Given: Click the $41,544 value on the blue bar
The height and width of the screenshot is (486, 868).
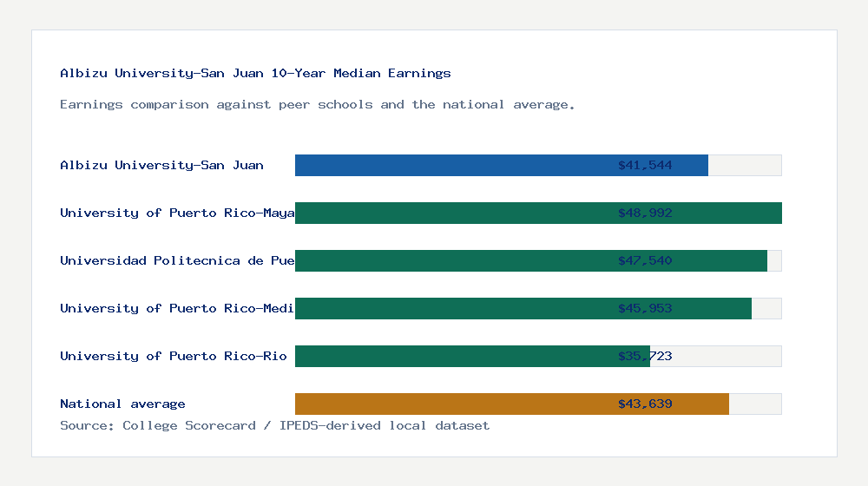Looking at the screenshot, I should [x=645, y=165].
